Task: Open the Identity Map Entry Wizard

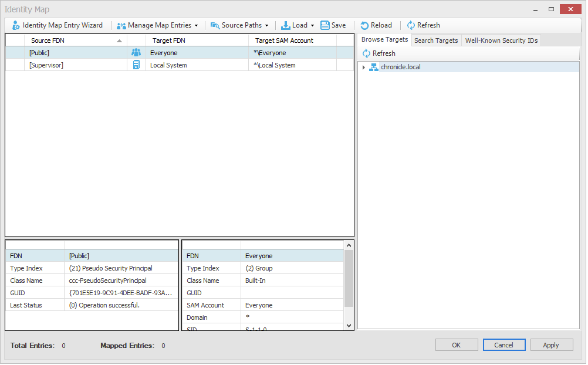Action: coord(57,25)
